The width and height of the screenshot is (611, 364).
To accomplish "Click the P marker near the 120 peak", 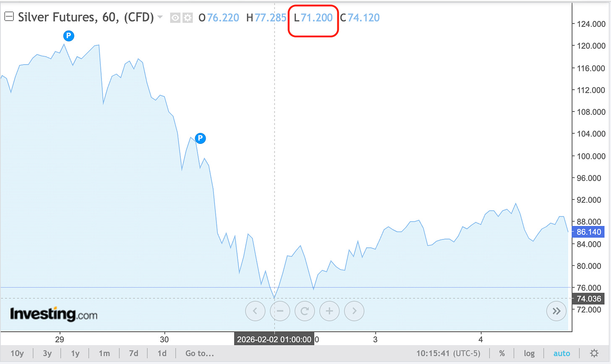I will 68,36.
